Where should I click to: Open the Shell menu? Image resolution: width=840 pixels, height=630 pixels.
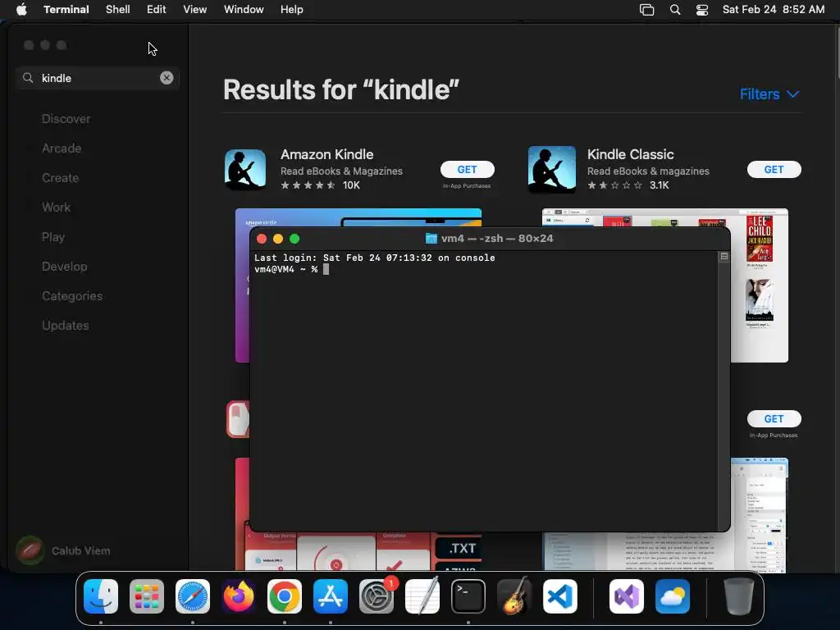pos(118,10)
